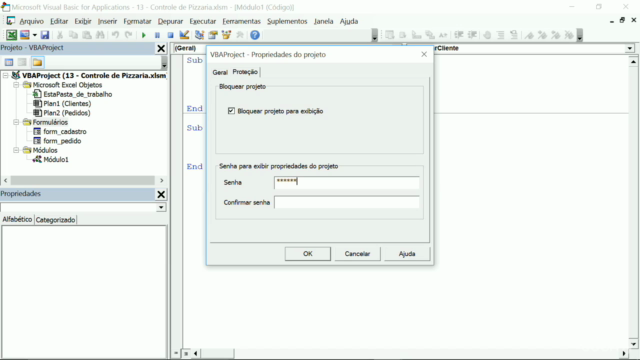
Task: Click the Cut scissors icon
Action: click(60, 35)
